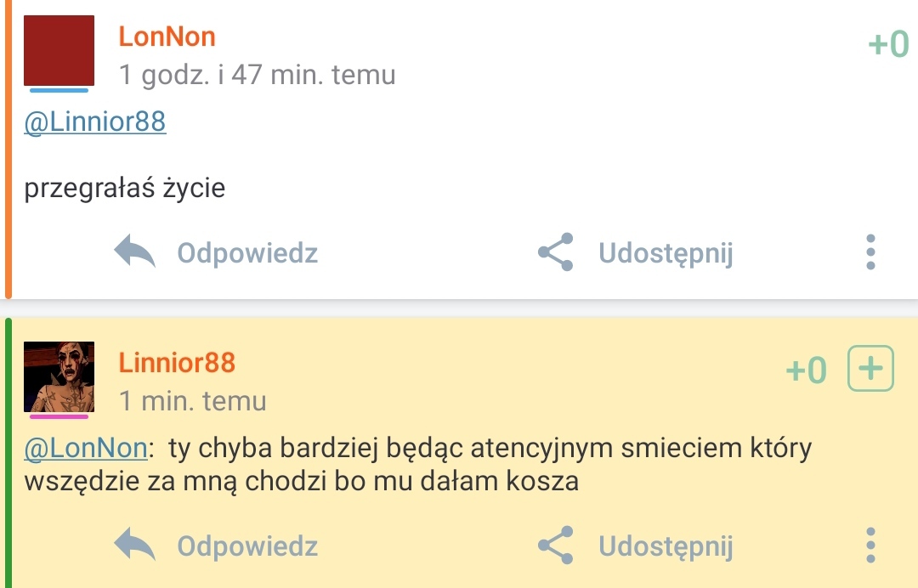
Task: Click the share icon under Linnior88's comment
Action: tap(555, 545)
